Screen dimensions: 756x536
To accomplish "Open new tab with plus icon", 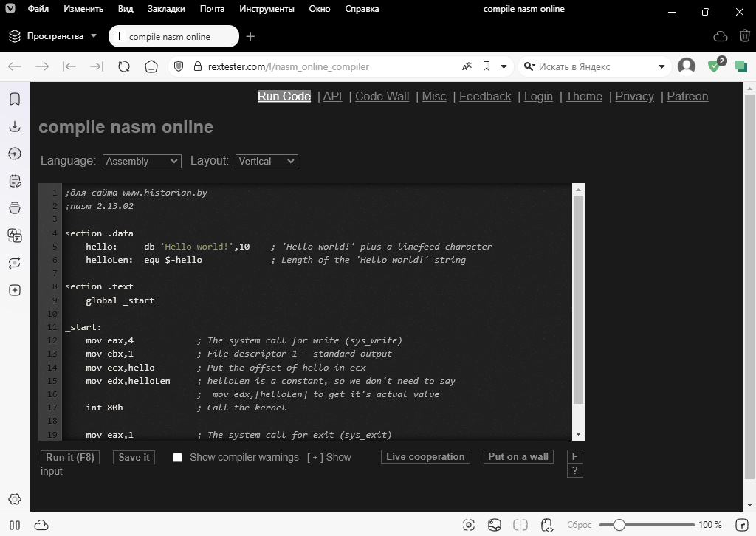I will 250,36.
